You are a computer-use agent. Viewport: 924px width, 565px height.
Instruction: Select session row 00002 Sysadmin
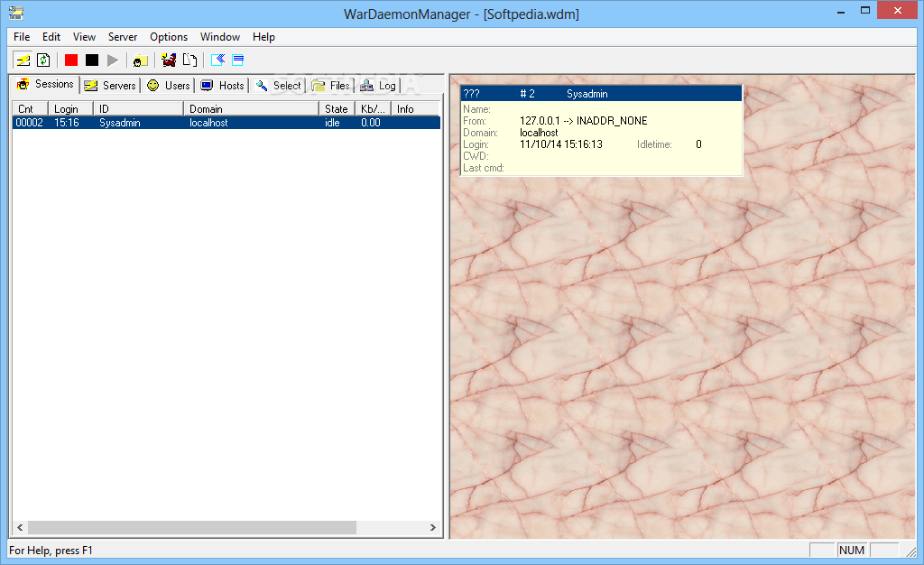226,123
